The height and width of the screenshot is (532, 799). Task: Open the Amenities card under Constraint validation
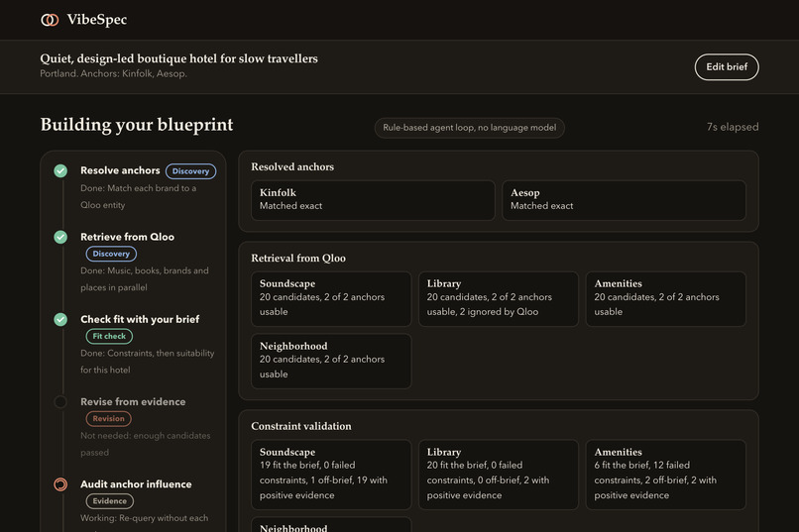[665, 475]
